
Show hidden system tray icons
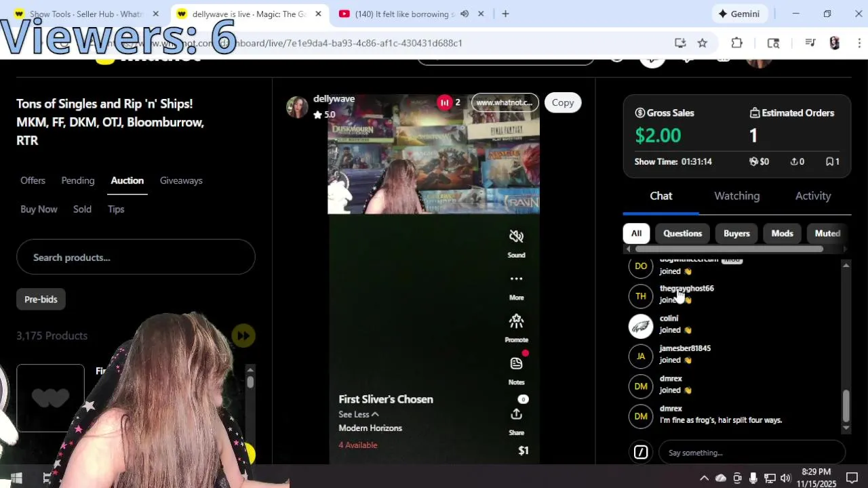tap(704, 478)
